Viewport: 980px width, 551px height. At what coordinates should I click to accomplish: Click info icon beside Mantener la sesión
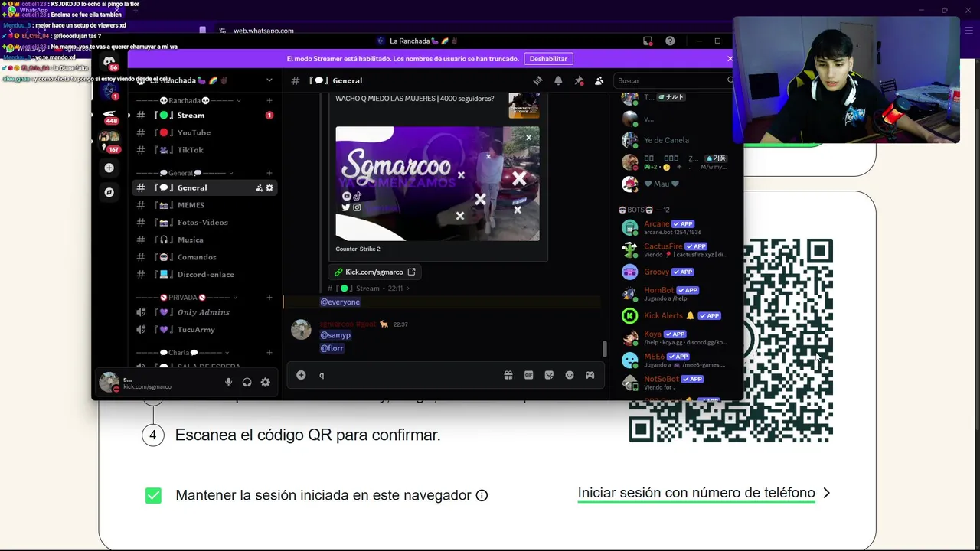pyautogui.click(x=482, y=495)
